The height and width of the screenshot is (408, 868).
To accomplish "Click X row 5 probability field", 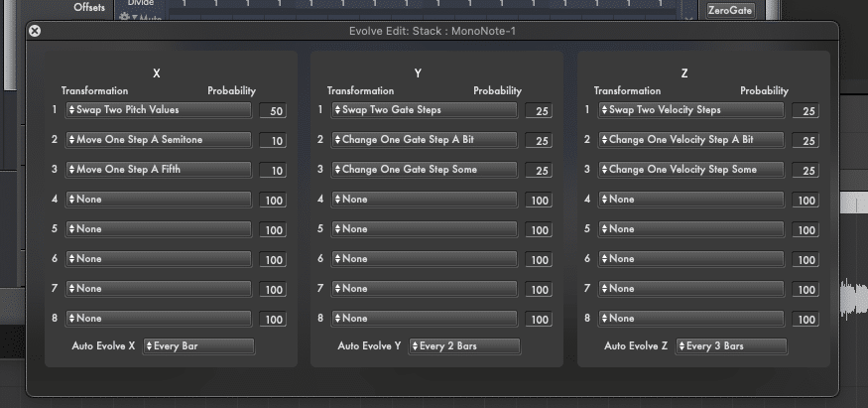I will pos(273,230).
